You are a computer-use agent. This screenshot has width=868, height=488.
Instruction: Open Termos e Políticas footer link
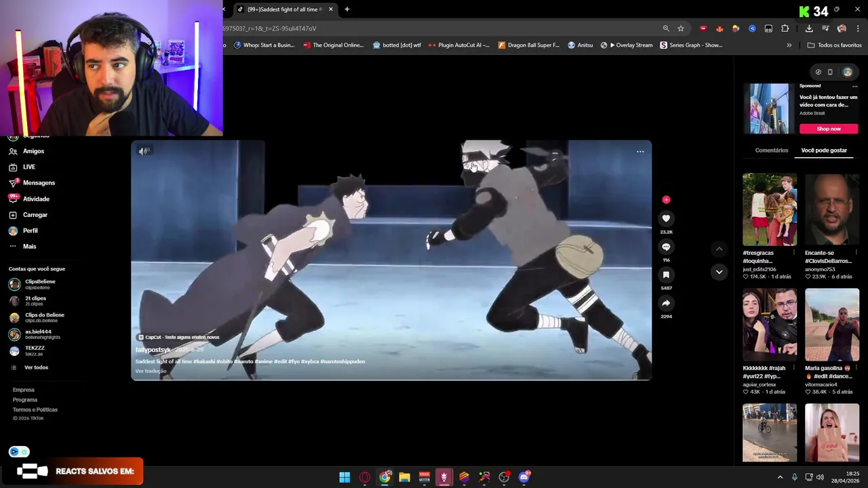click(35, 409)
